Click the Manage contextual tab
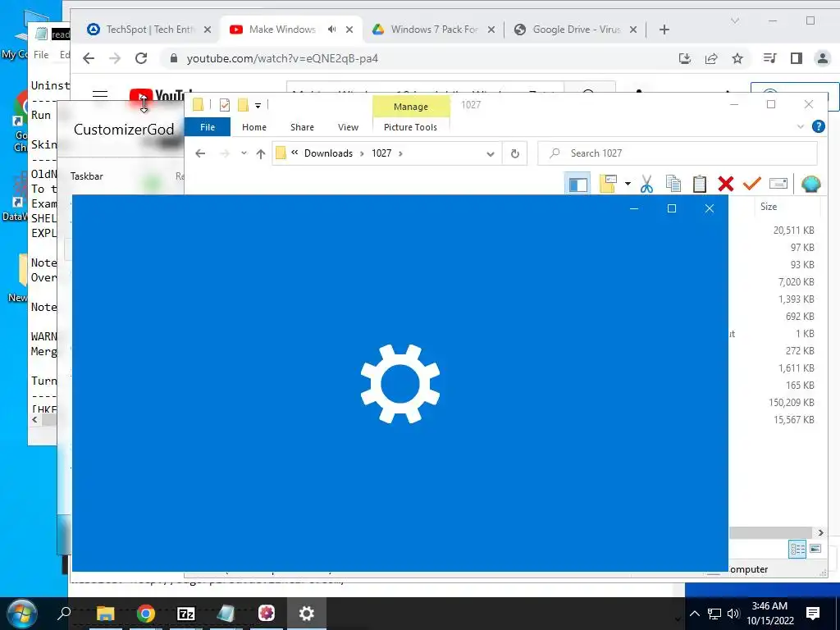This screenshot has width=840, height=630. [x=411, y=107]
